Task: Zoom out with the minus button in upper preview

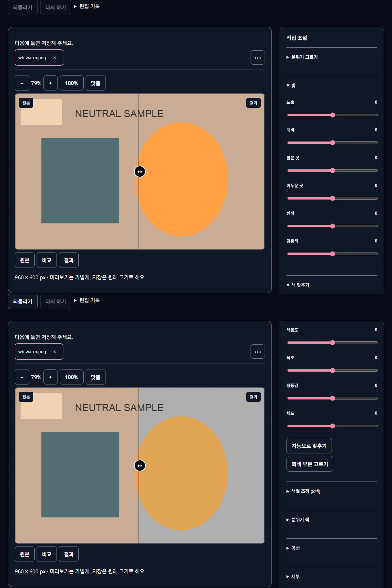Action: (22, 83)
